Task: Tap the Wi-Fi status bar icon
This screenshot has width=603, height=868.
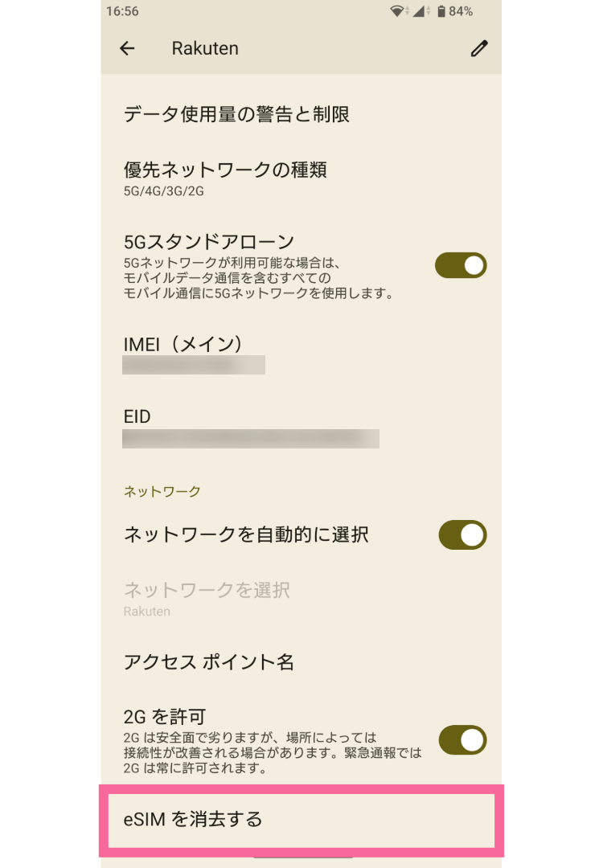Action: click(x=396, y=11)
